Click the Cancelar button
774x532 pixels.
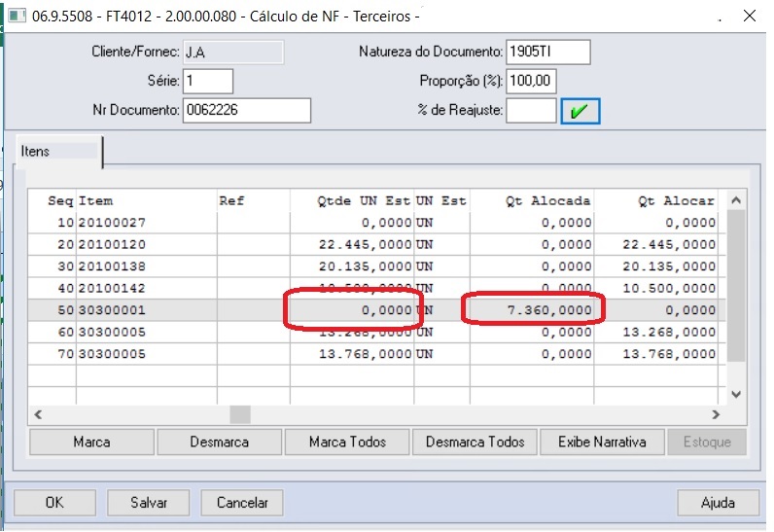[x=242, y=503]
